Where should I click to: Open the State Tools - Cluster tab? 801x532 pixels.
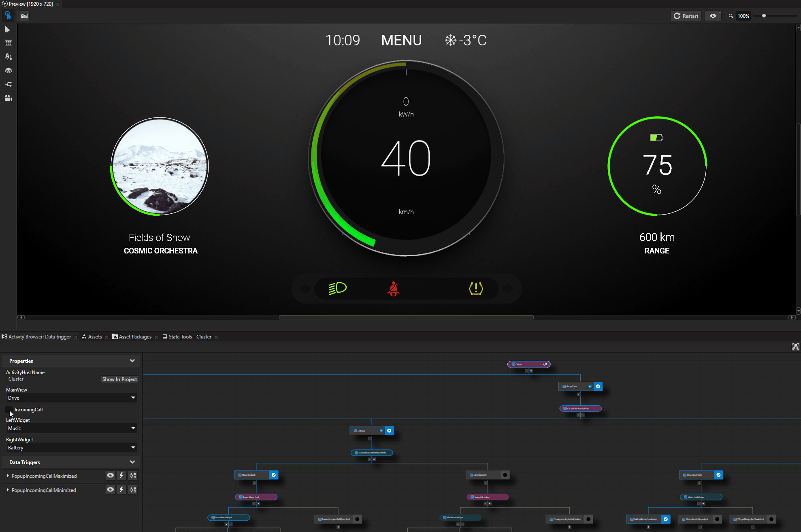coord(190,337)
